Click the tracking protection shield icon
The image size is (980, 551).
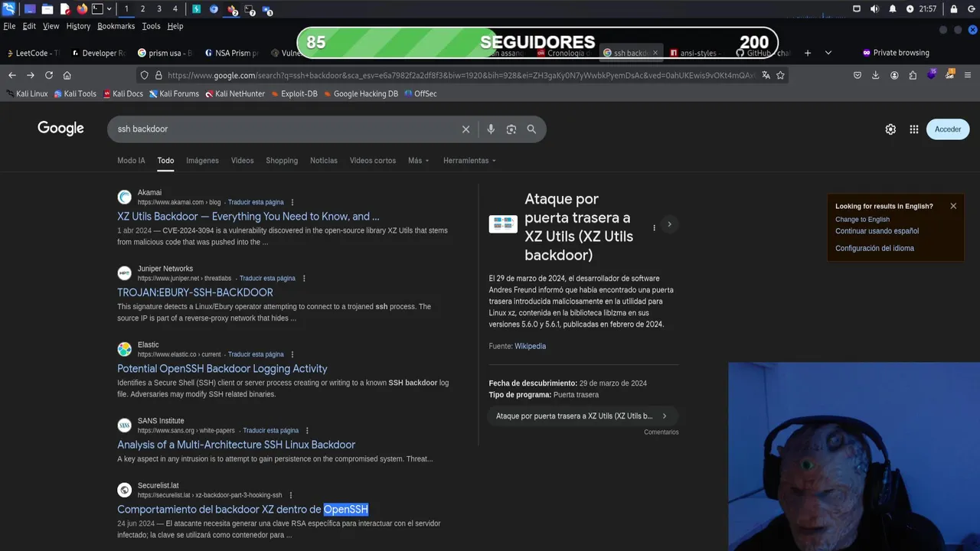pos(144,75)
